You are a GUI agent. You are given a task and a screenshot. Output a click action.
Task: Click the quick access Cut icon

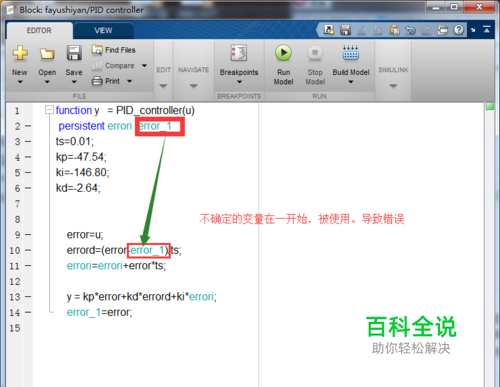pyautogui.click(x=361, y=30)
